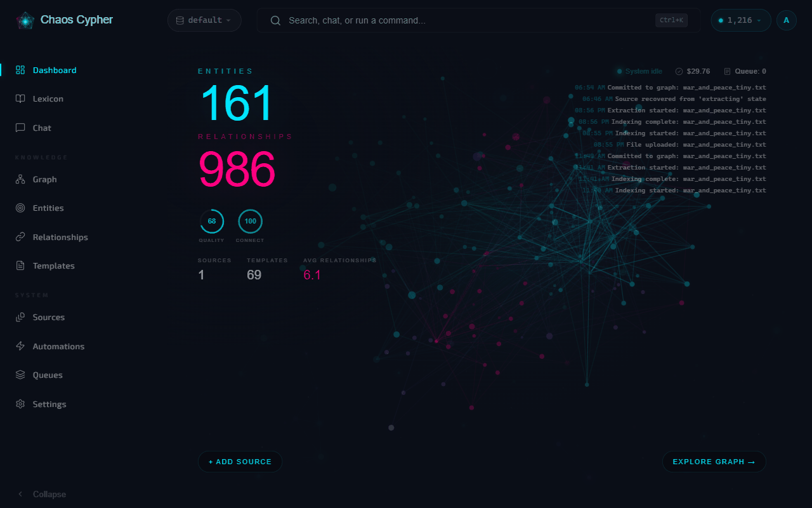Click the Collapse chevron arrow icon
This screenshot has width=812, height=508.
point(20,494)
